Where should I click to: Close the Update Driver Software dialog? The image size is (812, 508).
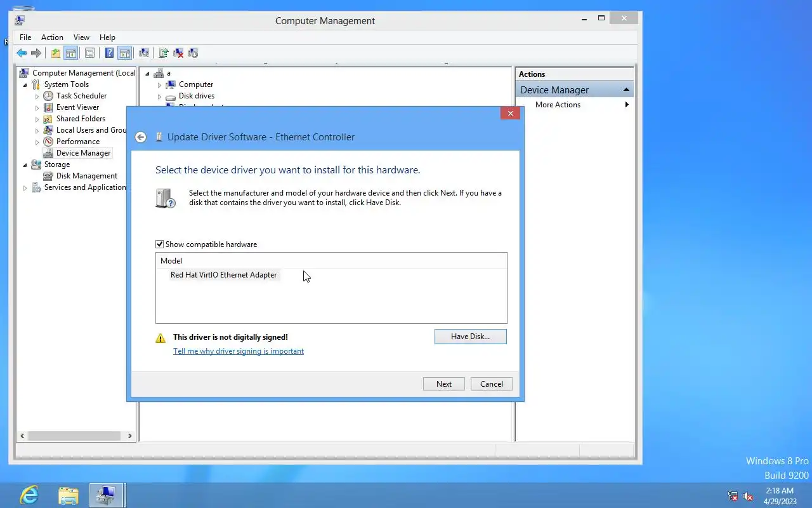point(510,114)
